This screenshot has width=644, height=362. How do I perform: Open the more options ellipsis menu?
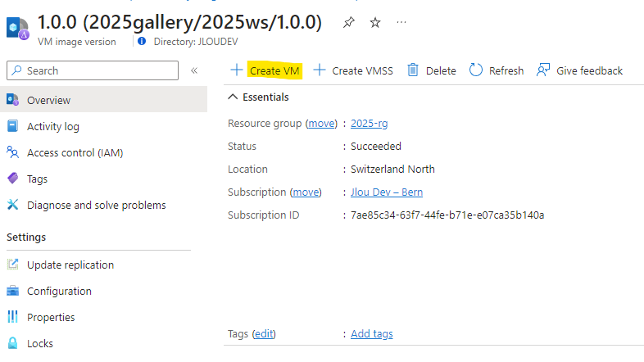(401, 22)
